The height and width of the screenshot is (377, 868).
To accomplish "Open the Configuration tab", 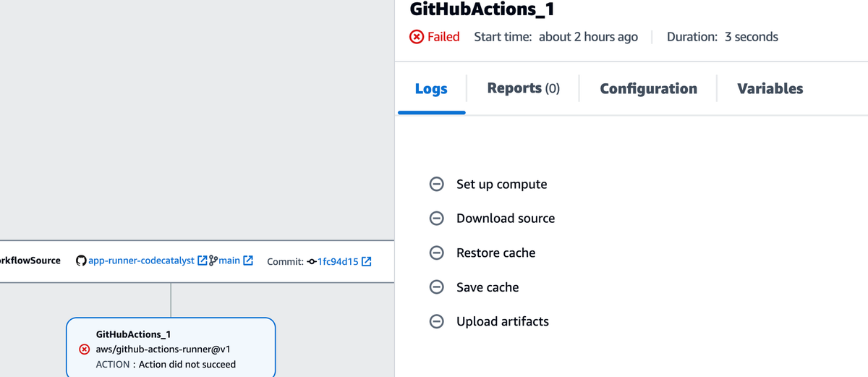I will (x=648, y=89).
